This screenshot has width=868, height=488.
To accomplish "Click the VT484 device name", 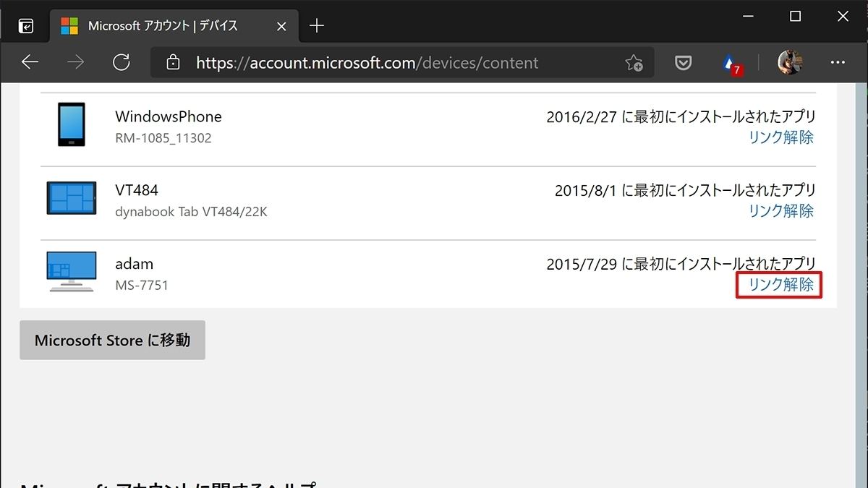I will (x=137, y=190).
